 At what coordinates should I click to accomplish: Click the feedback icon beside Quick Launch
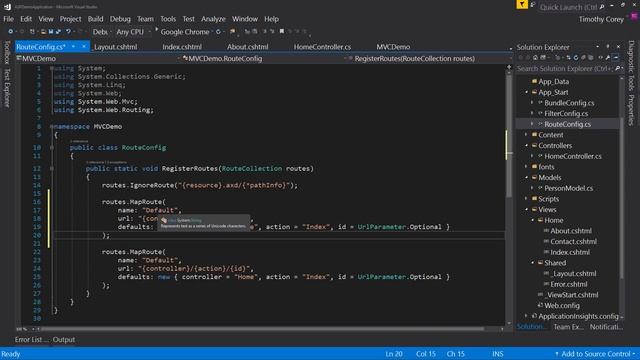(x=533, y=5)
